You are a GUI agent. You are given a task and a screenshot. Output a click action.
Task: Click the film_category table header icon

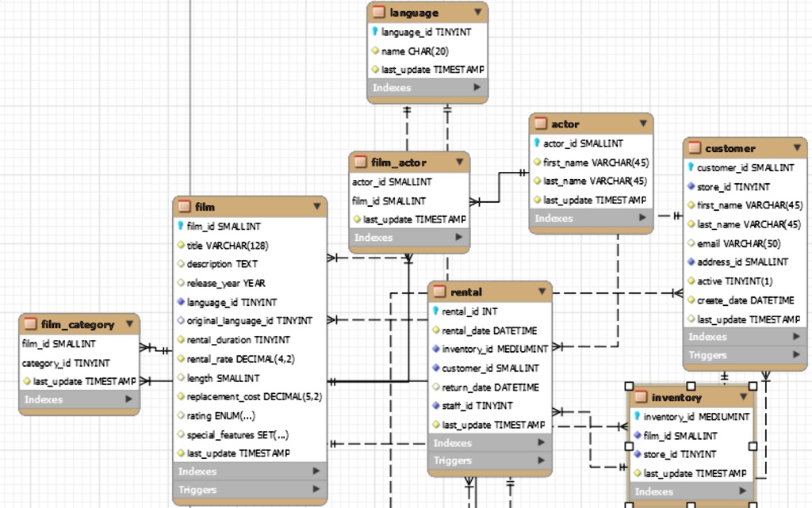(x=32, y=324)
